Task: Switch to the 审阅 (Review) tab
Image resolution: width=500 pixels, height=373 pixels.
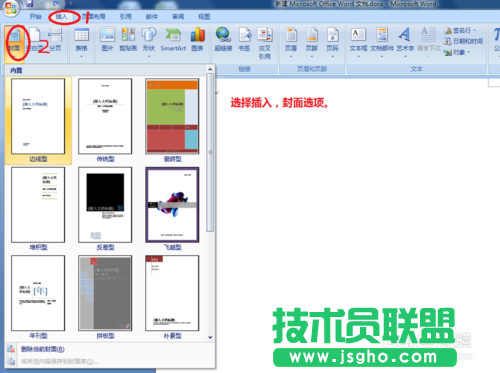Action: [x=178, y=16]
